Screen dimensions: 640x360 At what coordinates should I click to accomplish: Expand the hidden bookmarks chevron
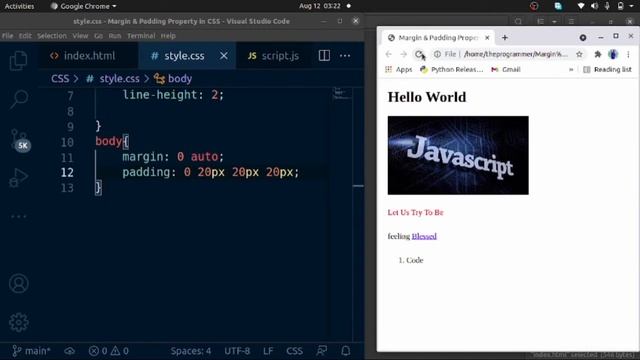pos(571,70)
